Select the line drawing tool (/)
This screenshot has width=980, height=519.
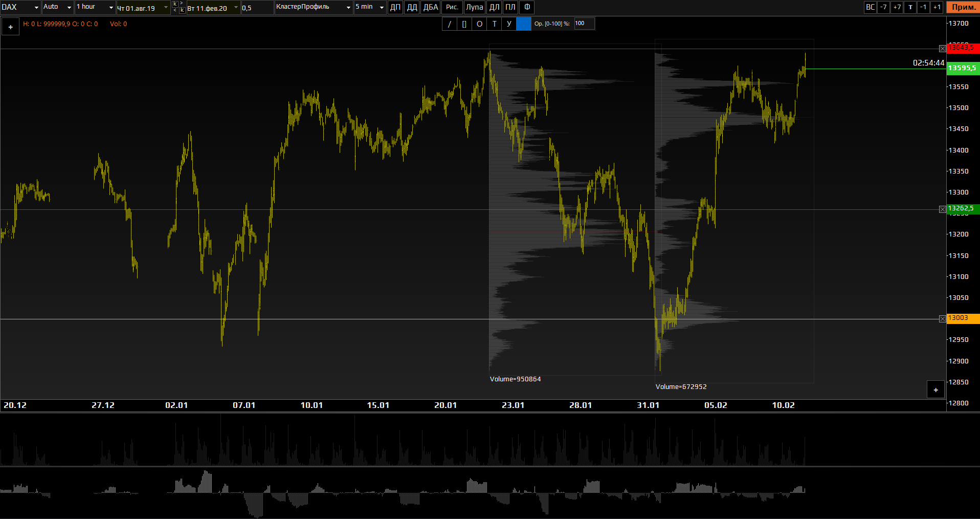pyautogui.click(x=450, y=24)
